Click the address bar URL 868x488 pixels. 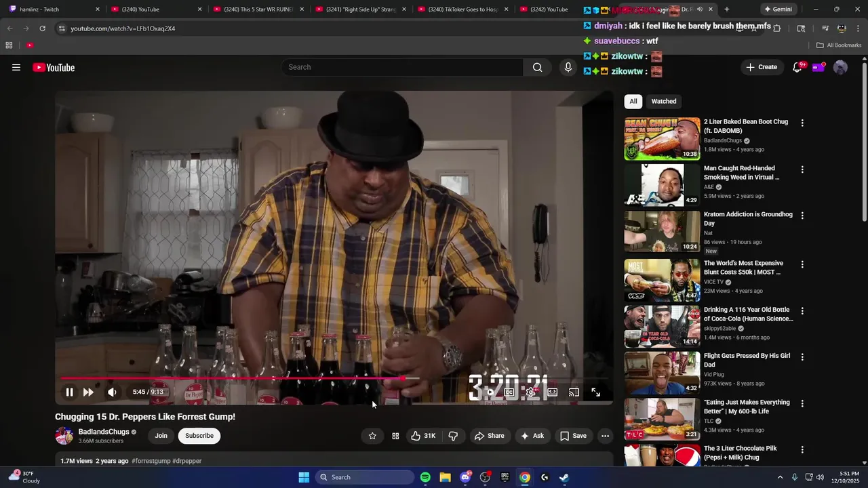[x=123, y=28]
